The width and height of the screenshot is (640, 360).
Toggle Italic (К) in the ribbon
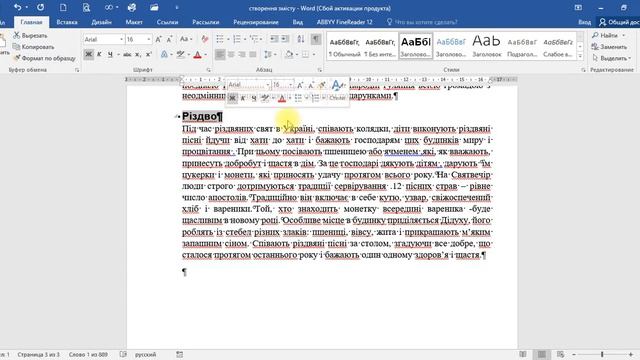[x=99, y=54]
